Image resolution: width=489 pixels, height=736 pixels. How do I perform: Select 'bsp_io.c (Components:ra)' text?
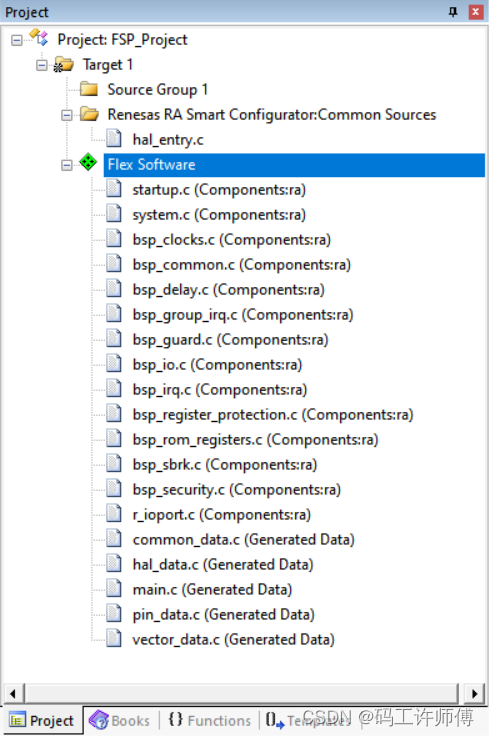coord(217,365)
